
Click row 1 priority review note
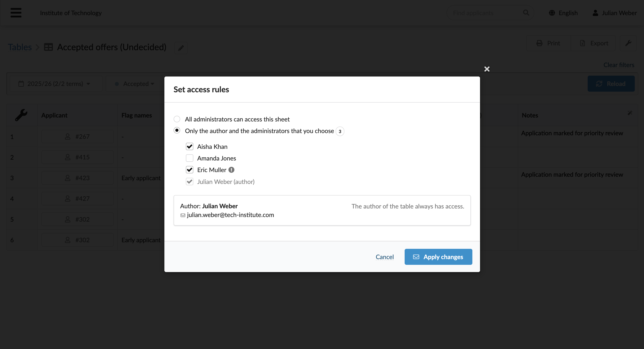(572, 133)
